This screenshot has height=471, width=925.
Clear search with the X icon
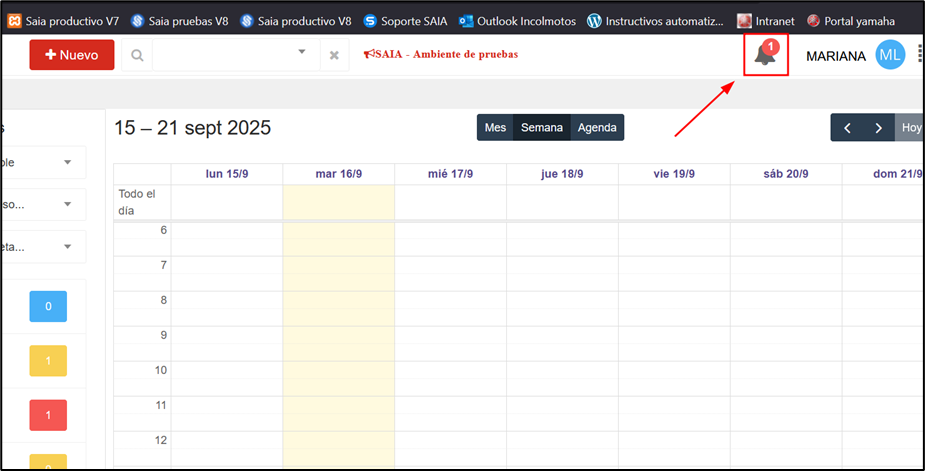334,56
